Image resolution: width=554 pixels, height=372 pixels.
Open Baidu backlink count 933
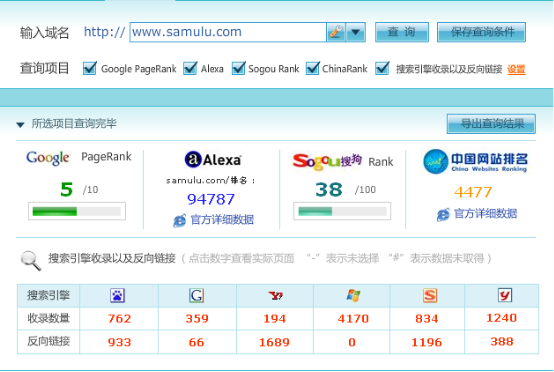(x=119, y=342)
